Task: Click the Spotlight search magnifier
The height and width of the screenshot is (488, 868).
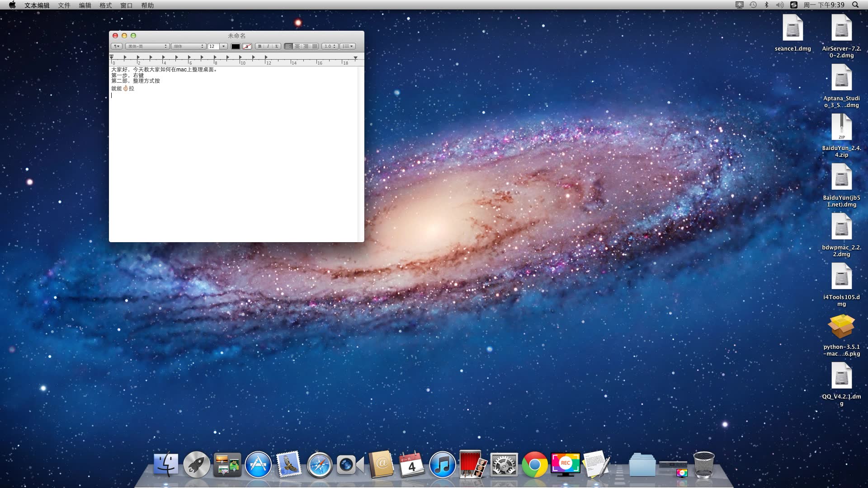Action: 855,5
